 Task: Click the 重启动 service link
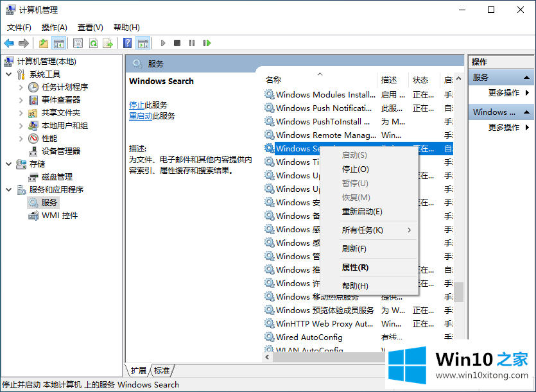click(x=141, y=116)
